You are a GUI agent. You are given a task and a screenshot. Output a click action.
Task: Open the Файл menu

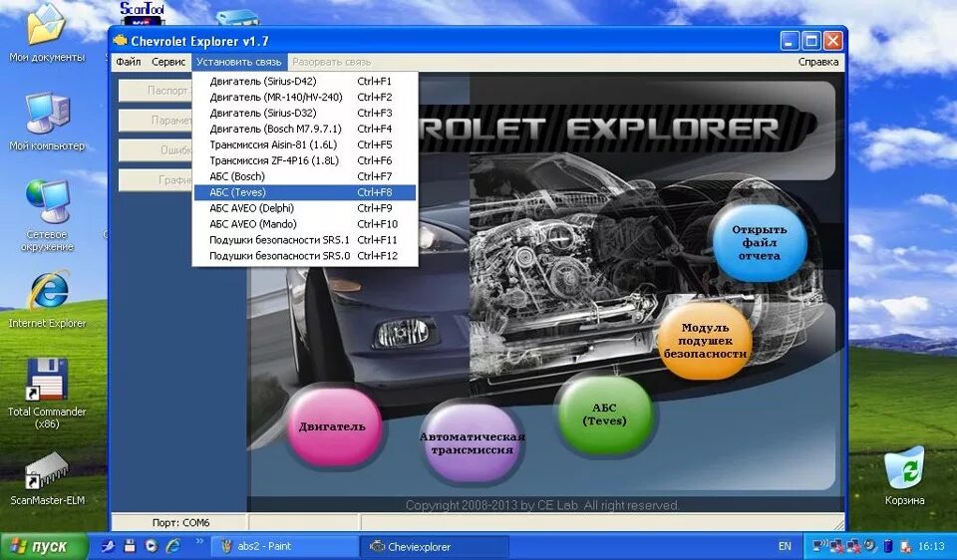[129, 62]
